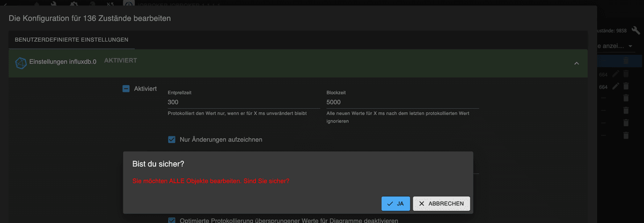The height and width of the screenshot is (223, 644).
Task: Toggle the Aktiviert checkbox
Action: pos(126,89)
